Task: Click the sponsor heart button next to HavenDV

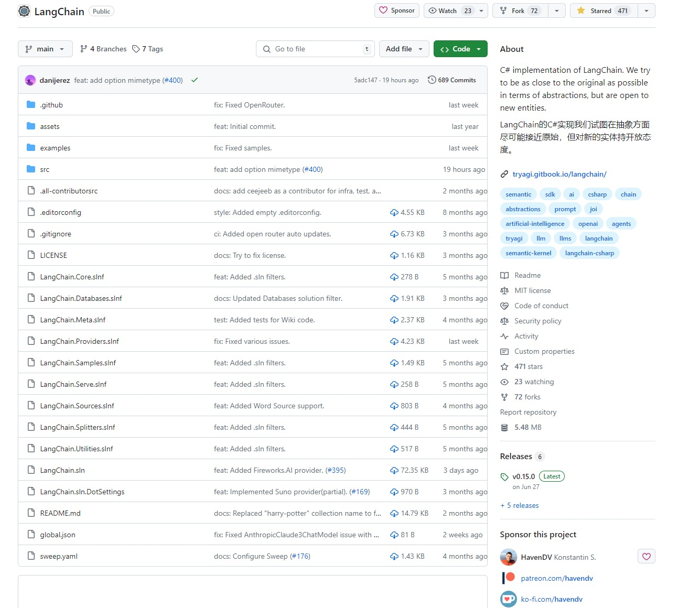Action: point(647,556)
